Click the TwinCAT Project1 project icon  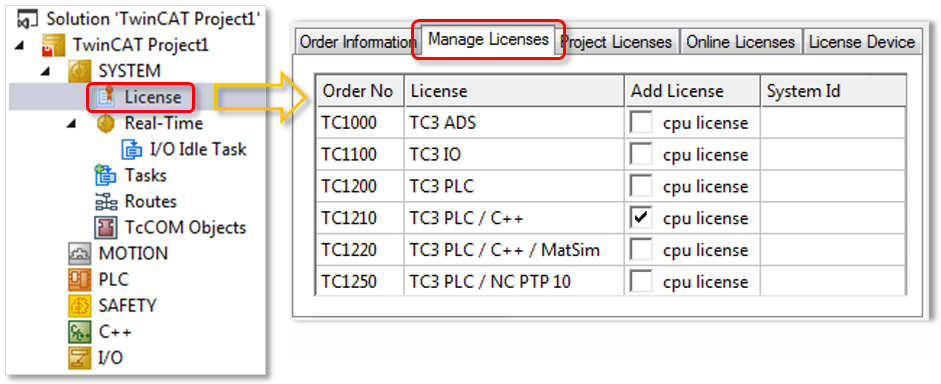53,45
